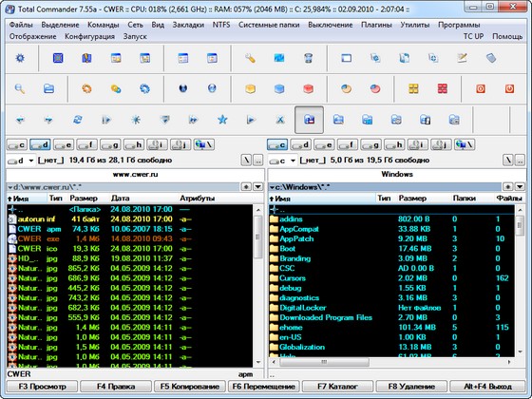The image size is (532, 399).
Task: Click right panel vertical scrollbar thumb
Action: point(520,226)
